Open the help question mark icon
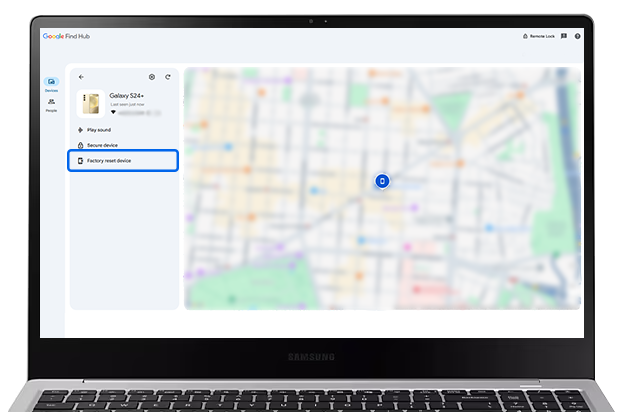 click(578, 36)
